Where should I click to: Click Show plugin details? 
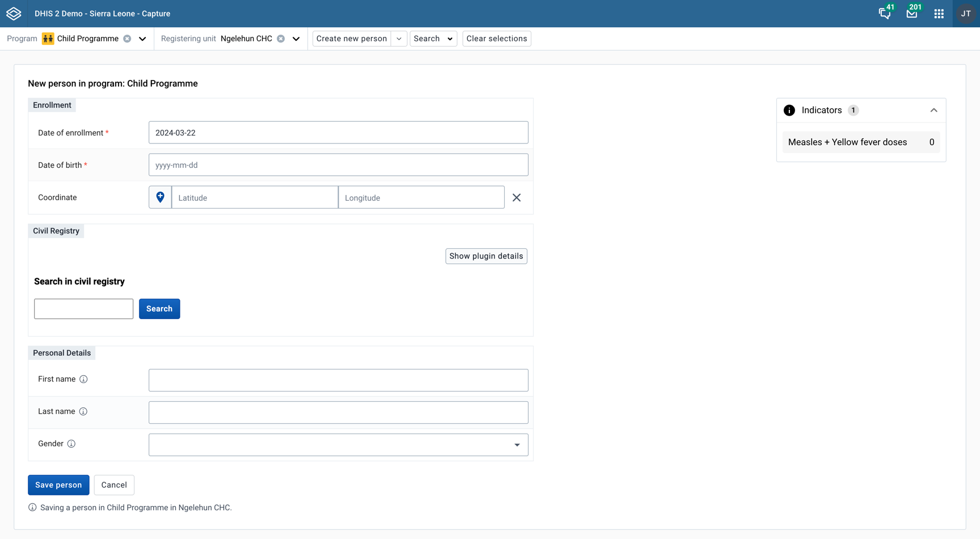(x=486, y=256)
